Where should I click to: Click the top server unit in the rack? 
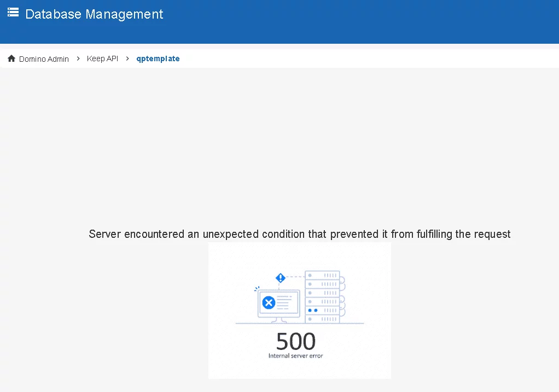(x=323, y=276)
